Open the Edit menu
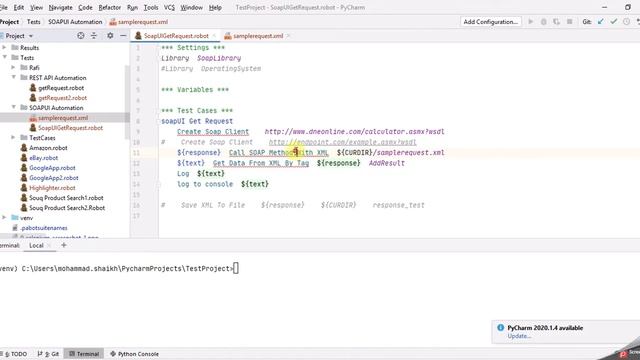Image resolution: width=640 pixels, height=360 pixels. tap(19, 7)
